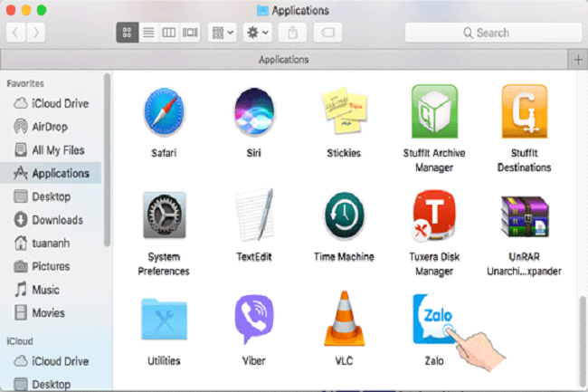Open the arrange items dropdown

[x=222, y=33]
